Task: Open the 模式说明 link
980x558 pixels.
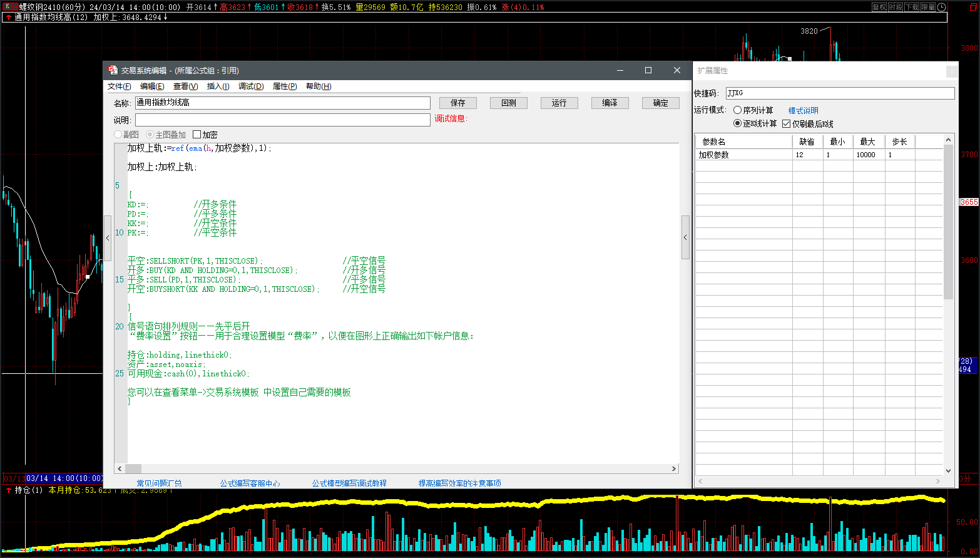Action: click(804, 110)
